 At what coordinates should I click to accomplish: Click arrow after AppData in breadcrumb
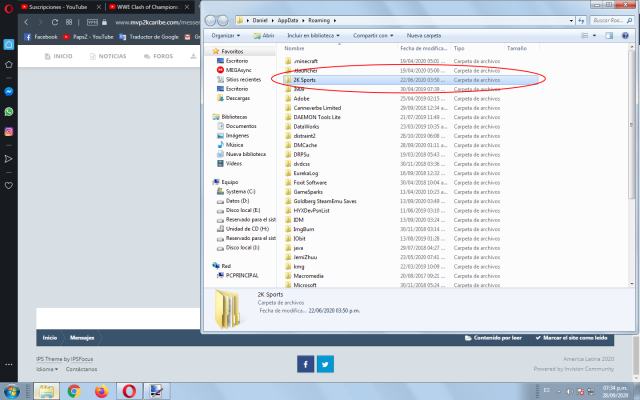[303, 20]
